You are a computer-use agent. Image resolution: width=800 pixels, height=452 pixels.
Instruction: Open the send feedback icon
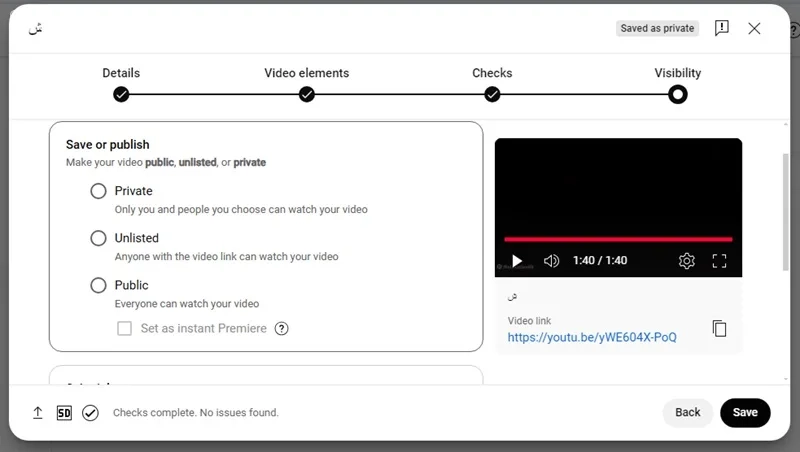(x=721, y=28)
